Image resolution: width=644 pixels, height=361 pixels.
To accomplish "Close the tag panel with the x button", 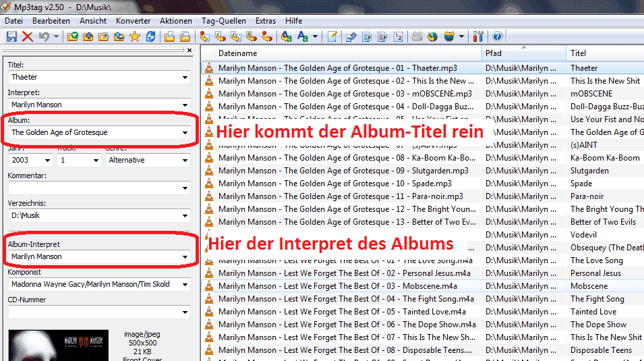I will (x=189, y=50).
